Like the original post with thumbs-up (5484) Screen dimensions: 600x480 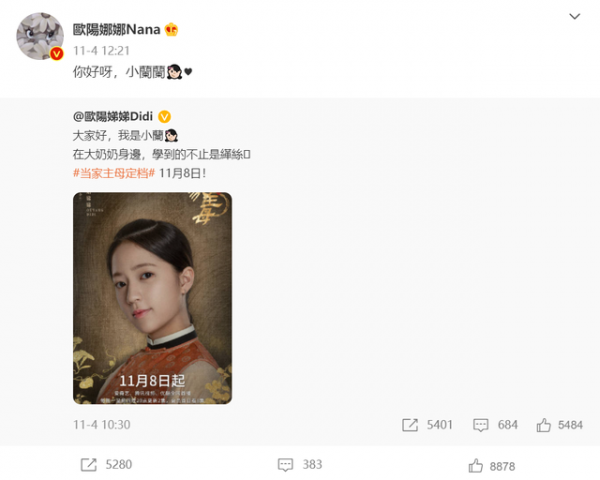coord(543,425)
